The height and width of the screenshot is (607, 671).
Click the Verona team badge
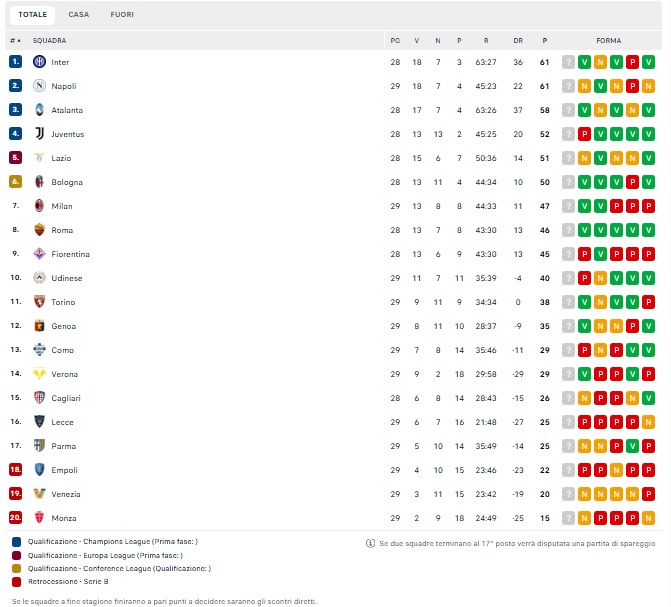[x=40, y=374]
